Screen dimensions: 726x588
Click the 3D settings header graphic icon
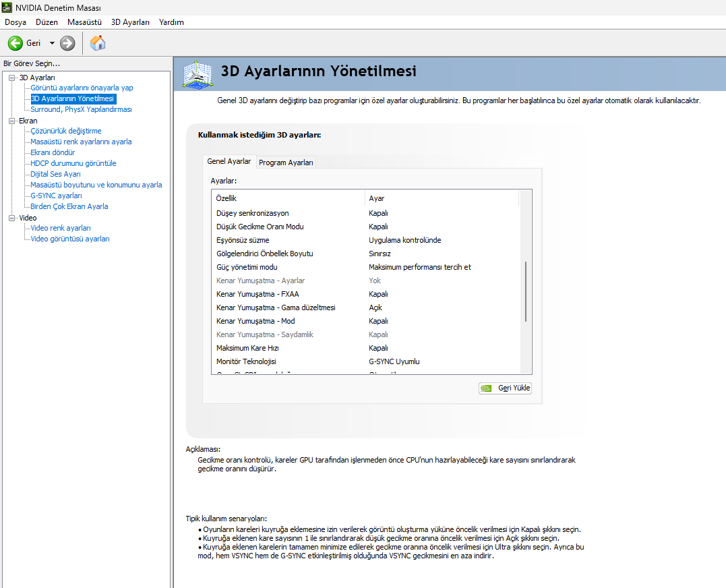[x=198, y=74]
